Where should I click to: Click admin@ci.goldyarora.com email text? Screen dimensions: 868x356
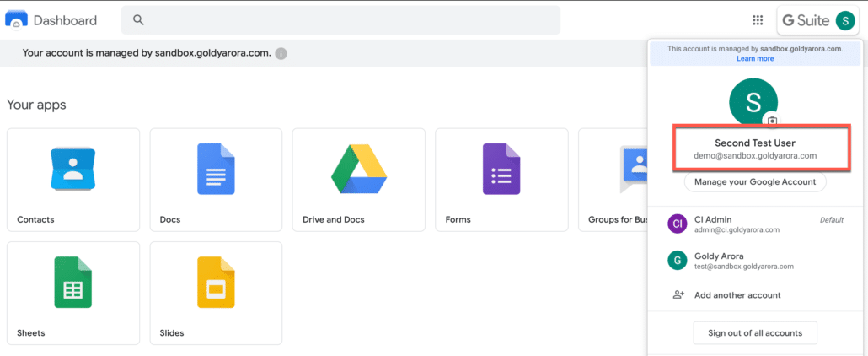coord(737,229)
